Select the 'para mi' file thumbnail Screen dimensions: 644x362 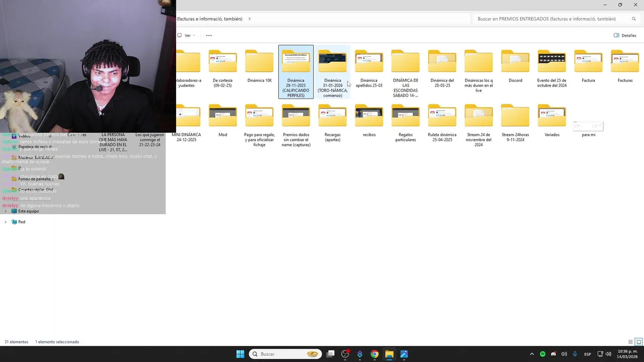(588, 125)
